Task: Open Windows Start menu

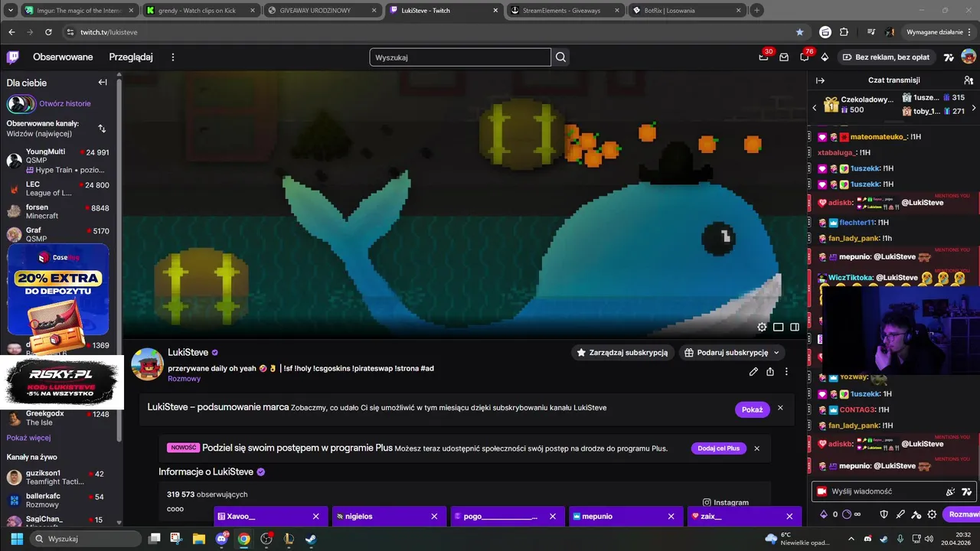Action: click(x=17, y=539)
